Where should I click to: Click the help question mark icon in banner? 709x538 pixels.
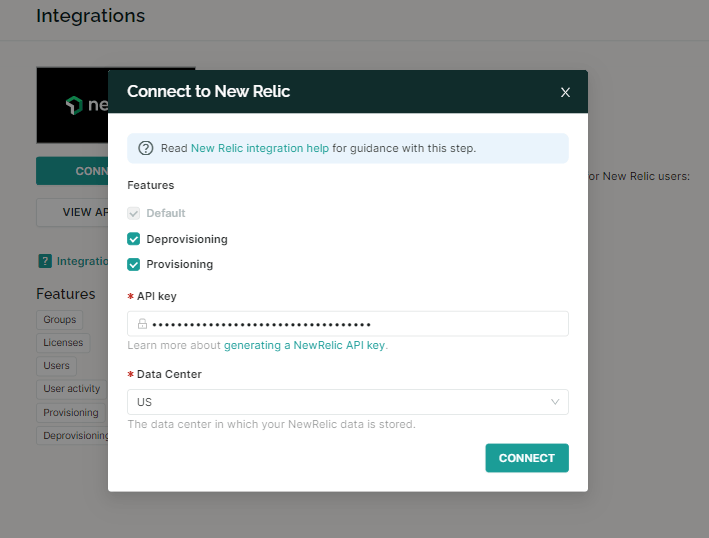[146, 148]
